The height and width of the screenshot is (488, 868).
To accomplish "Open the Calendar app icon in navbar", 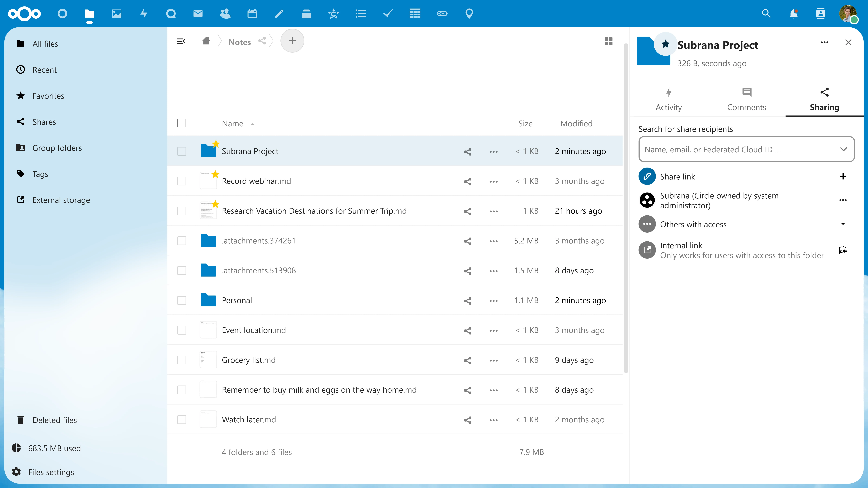I will click(253, 13).
